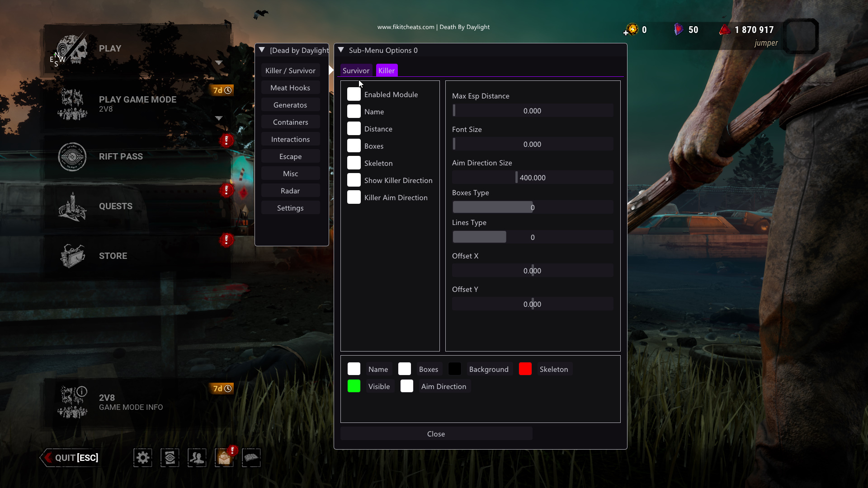Screen dimensions: 868x488
Task: Expand the Play Game Mode dropdown arrow
Action: [219, 118]
